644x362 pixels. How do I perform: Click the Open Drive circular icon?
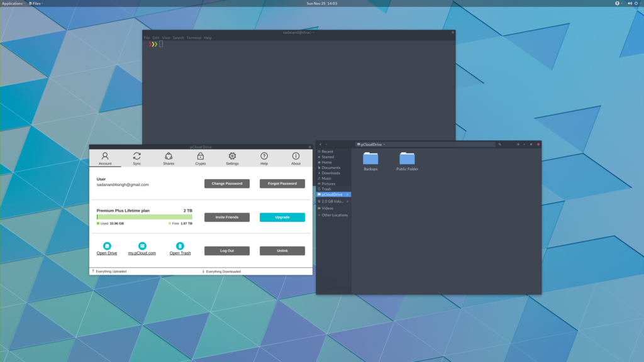(x=107, y=246)
